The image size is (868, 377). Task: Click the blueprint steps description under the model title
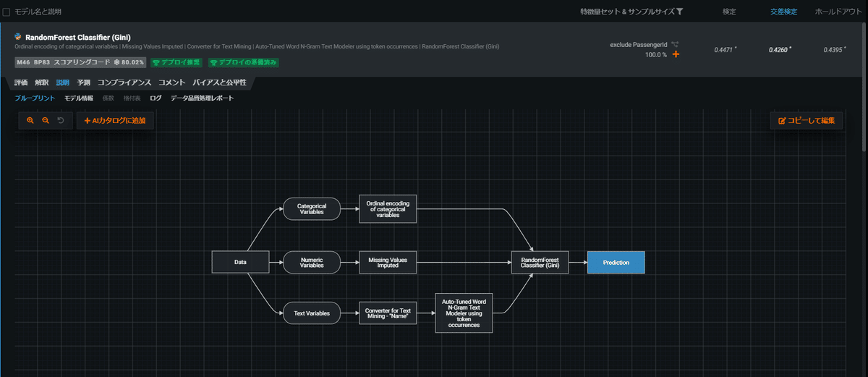257,47
